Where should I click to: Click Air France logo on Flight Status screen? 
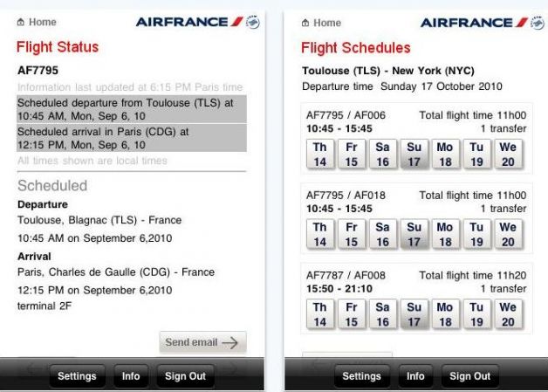(x=196, y=22)
